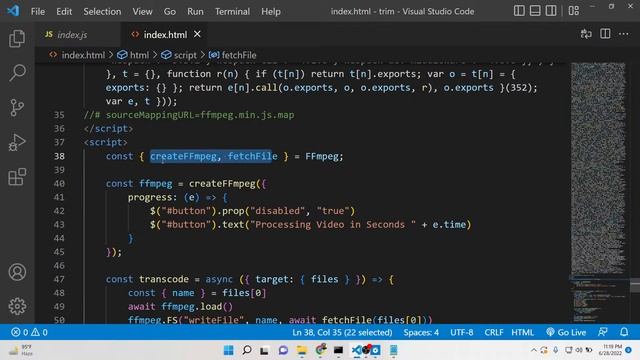Click "sourceMappingURL=ffmpeg.min.js.map" comment
The width and height of the screenshot is (640, 360).
coord(200,115)
